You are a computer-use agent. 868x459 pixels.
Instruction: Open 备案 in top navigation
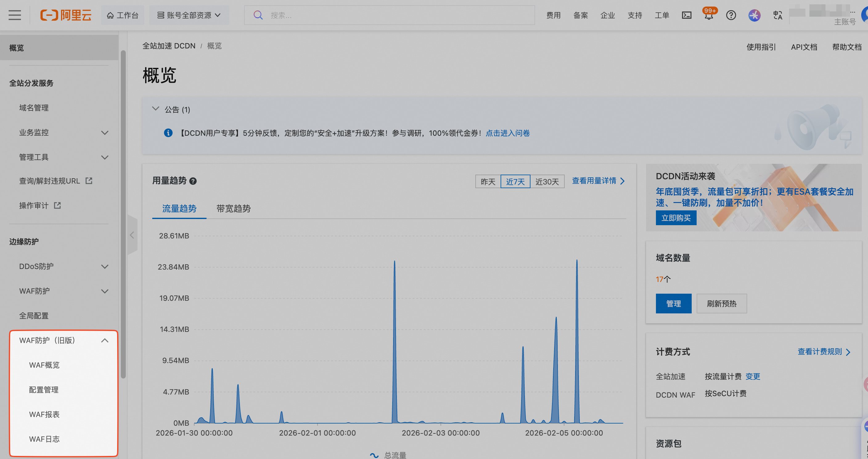(x=581, y=15)
